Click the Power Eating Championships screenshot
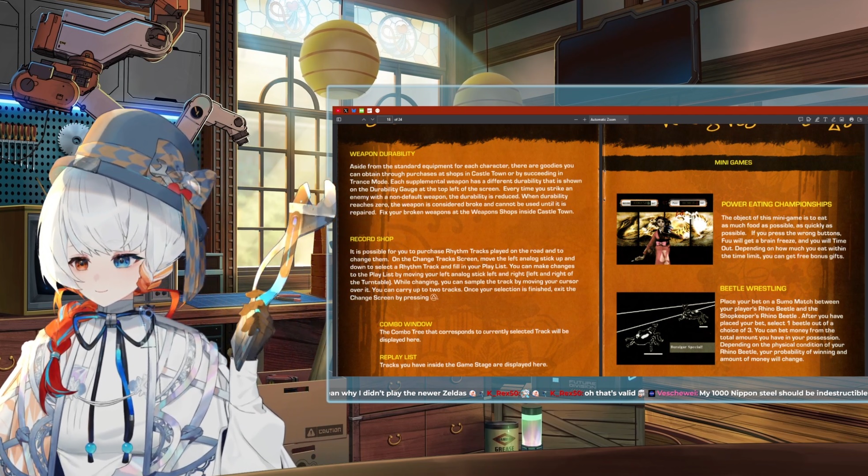This screenshot has width=868, height=476. [x=665, y=229]
